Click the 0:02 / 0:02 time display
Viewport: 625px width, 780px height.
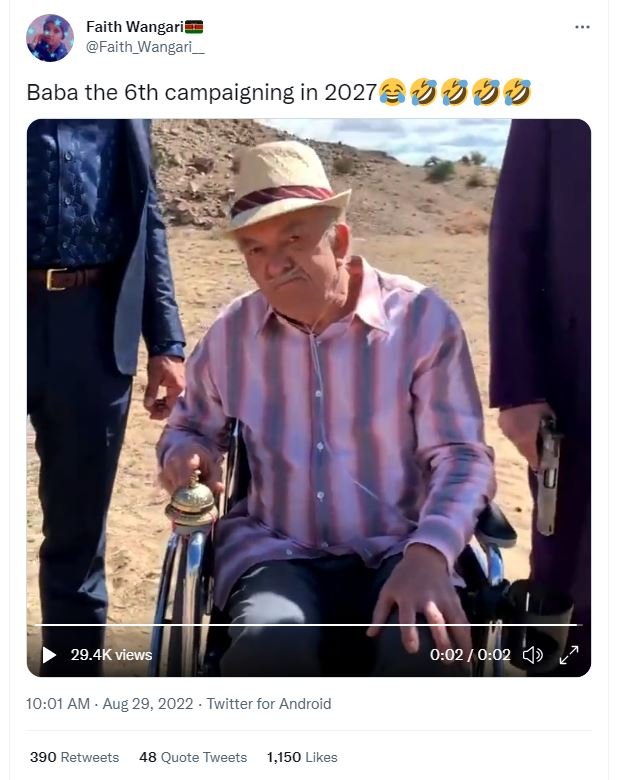tap(470, 655)
